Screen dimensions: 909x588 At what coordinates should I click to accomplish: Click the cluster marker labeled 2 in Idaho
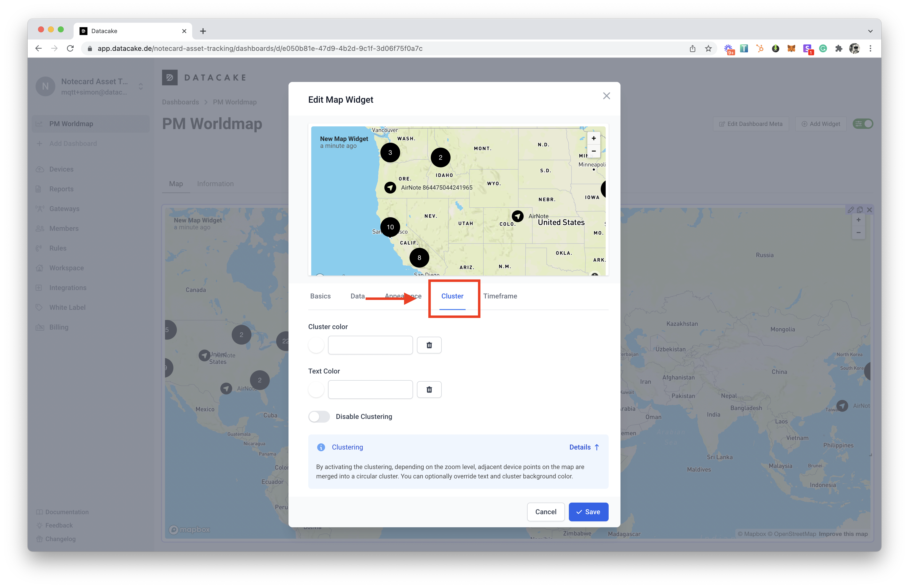pyautogui.click(x=440, y=157)
